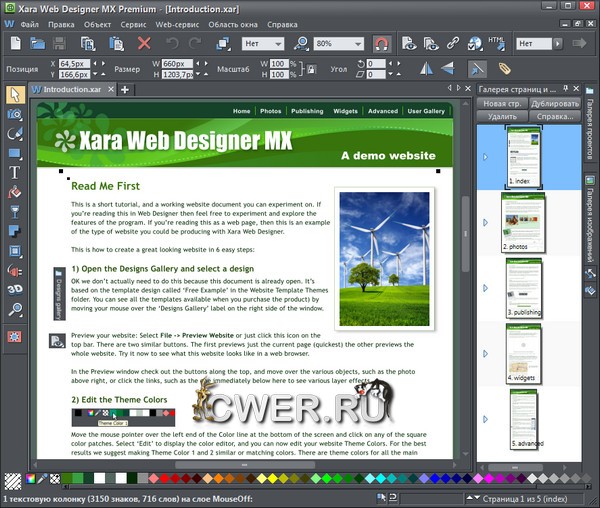Image resolution: width=600 pixels, height=508 pixels.
Task: Open the zoom percentage 80% dropdown
Action: 358,44
